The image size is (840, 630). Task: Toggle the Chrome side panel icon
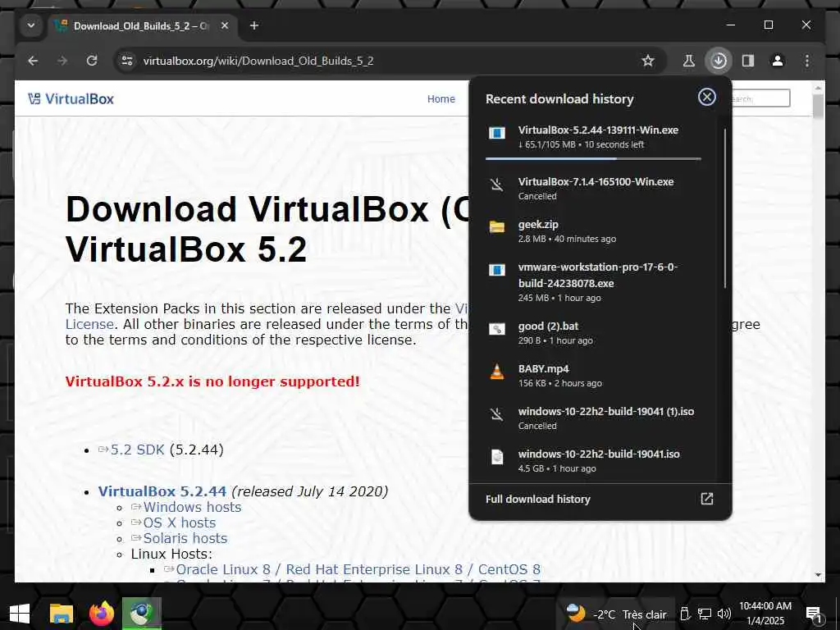coord(748,61)
